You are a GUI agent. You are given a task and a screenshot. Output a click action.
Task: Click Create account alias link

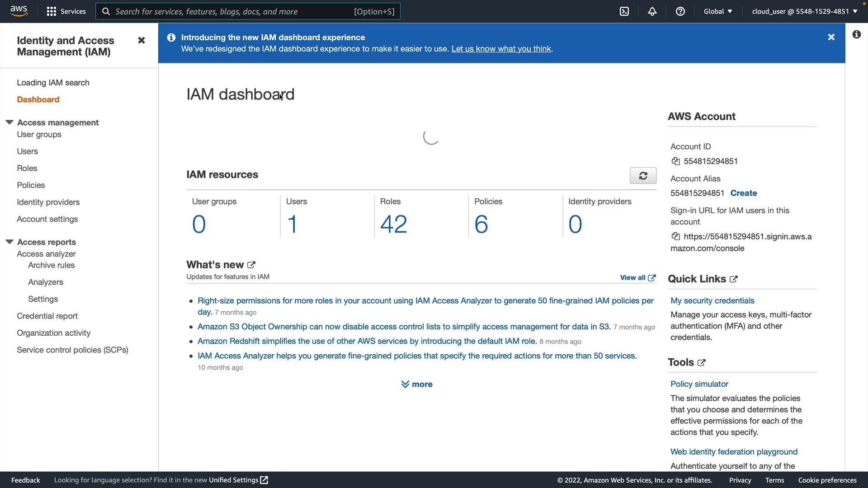tap(743, 193)
